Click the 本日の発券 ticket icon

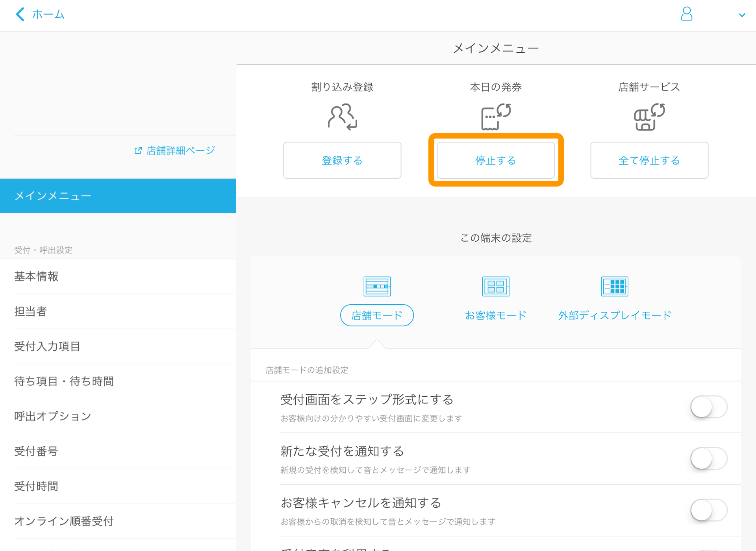495,116
